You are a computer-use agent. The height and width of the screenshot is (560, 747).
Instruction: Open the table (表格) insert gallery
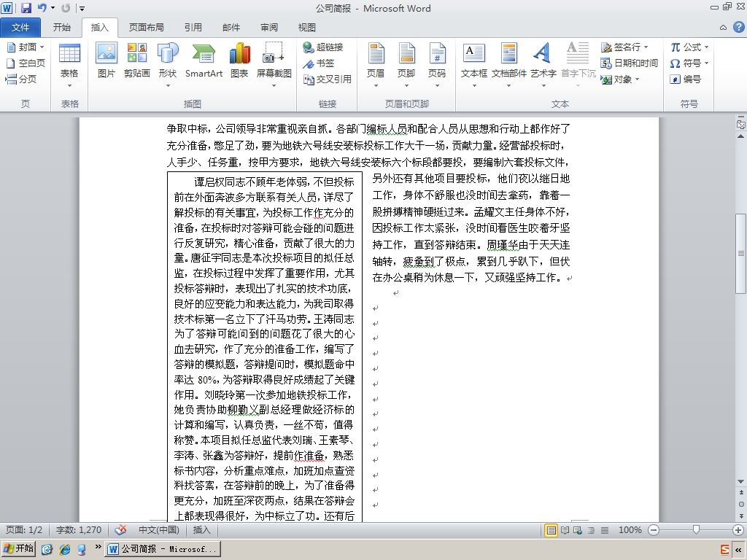coord(69,65)
